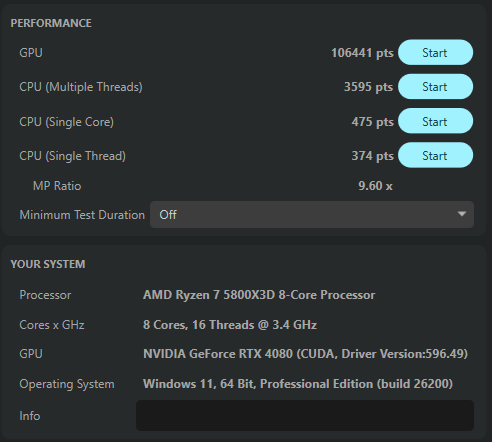Click the NVIDIA GeForce RTX 4080 entry

click(305, 354)
